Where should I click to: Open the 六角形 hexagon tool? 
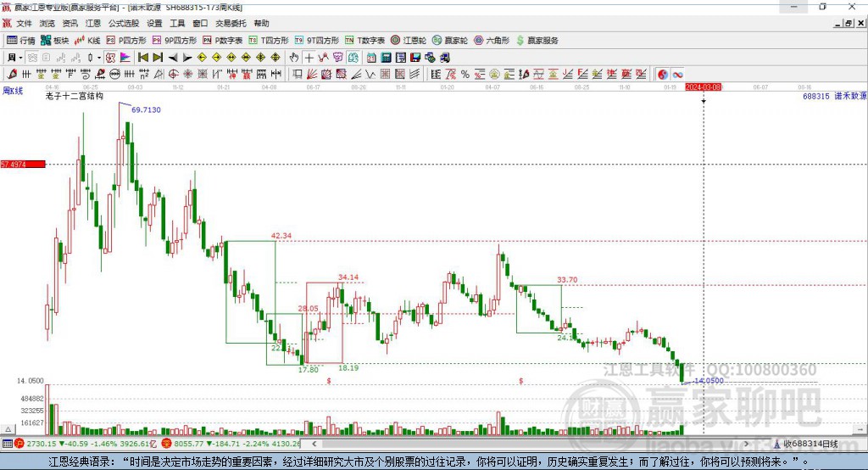tap(492, 40)
